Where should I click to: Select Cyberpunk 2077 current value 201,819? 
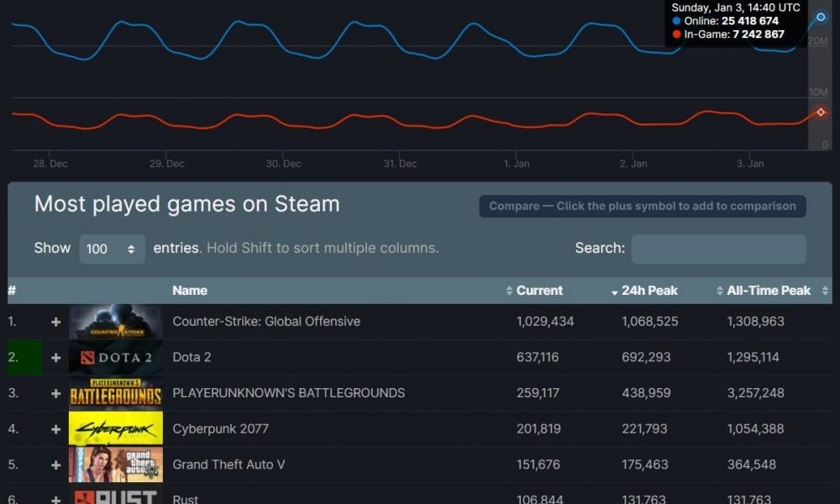(x=538, y=429)
